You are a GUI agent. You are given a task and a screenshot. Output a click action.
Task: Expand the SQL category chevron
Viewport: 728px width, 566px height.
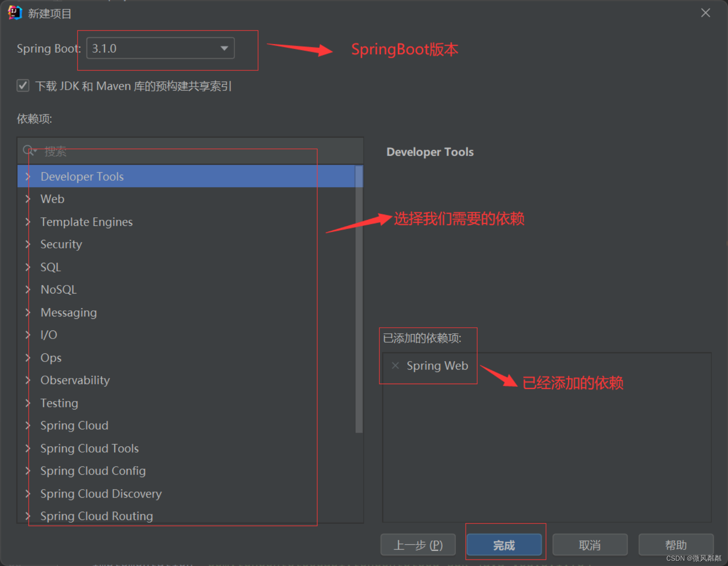[28, 267]
